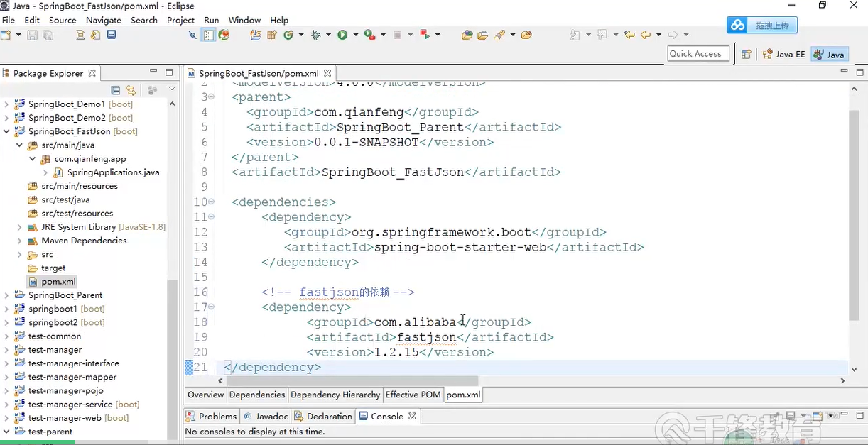Click the Open Type toolbar icon
Screen dimensions: 868x445
[467, 34]
